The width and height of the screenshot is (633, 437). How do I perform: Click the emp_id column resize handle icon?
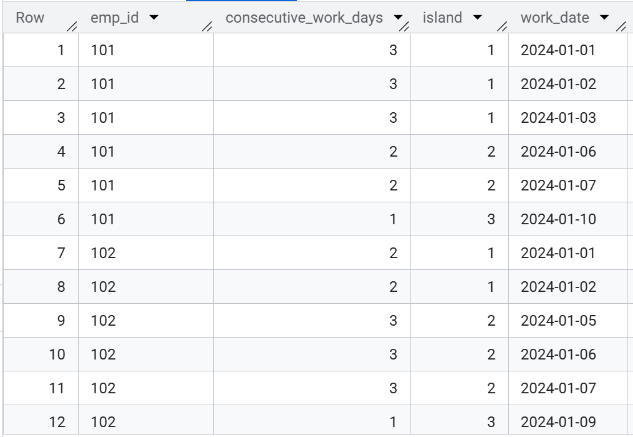click(207, 27)
